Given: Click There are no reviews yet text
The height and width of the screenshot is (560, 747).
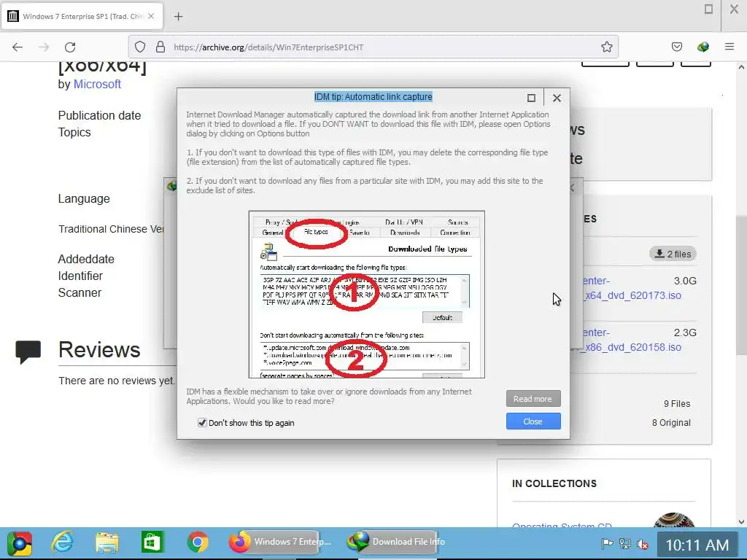Looking at the screenshot, I should (x=117, y=381).
